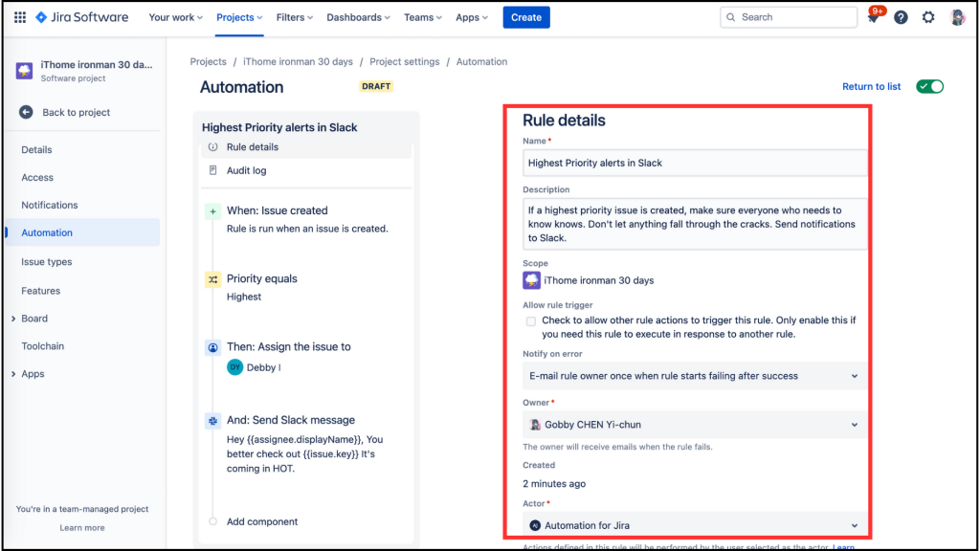980x551 pixels.
Task: Click the Scope project icon
Action: click(531, 280)
